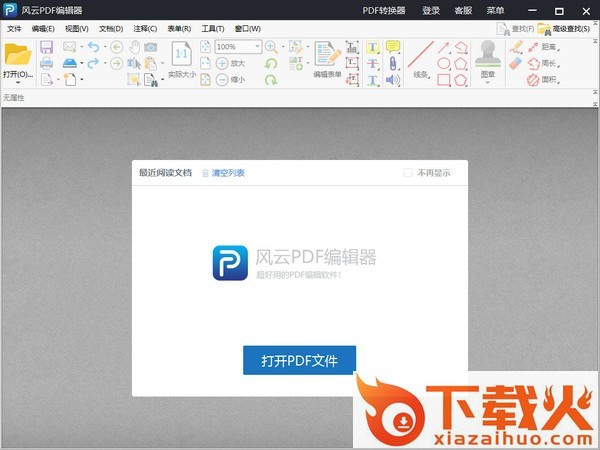Viewport: 600px width, 450px height.
Task: Click the 高级查找(S) button
Action: pos(564,29)
